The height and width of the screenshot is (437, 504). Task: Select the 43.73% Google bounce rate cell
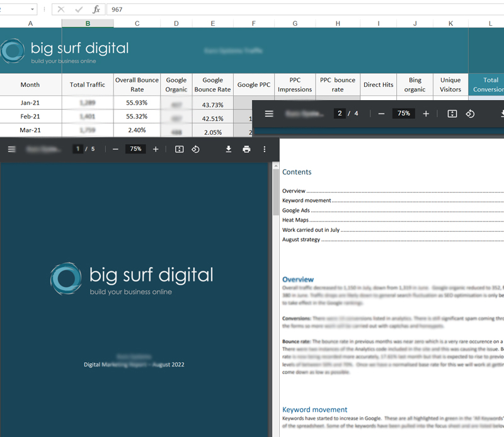point(212,104)
